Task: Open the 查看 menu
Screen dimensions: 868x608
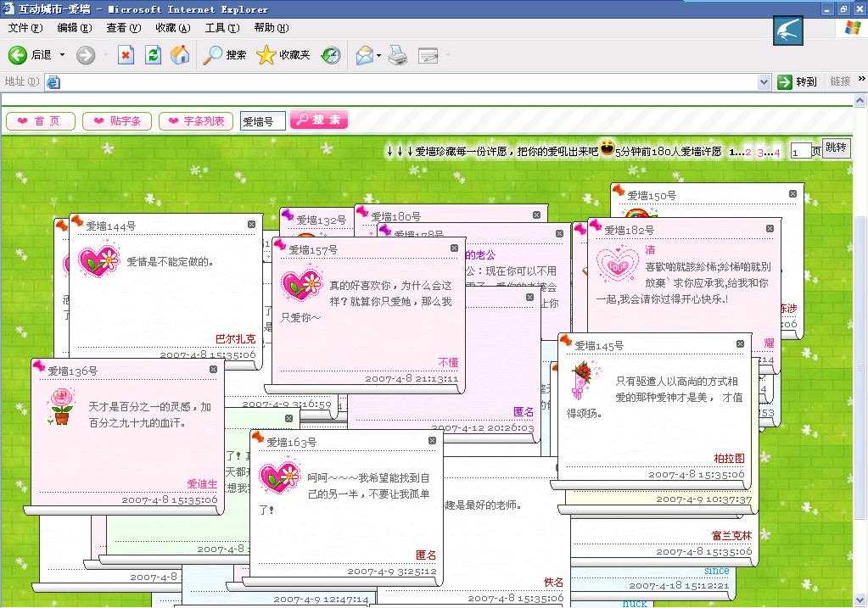Action: coord(123,28)
